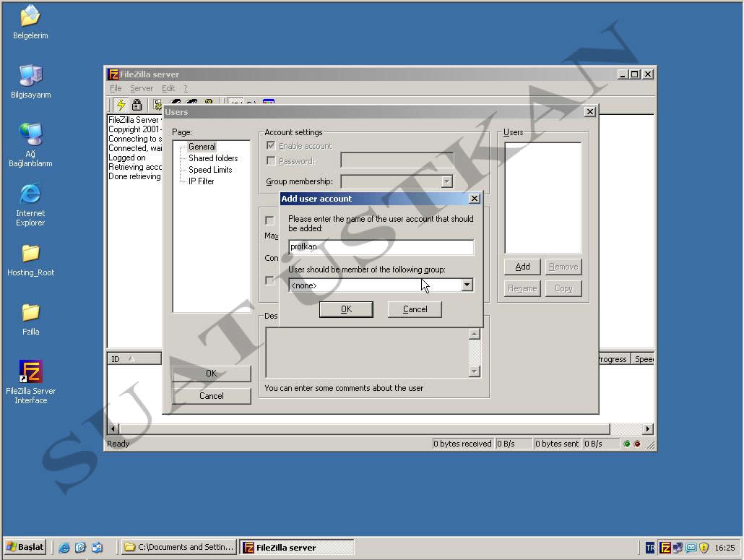The height and width of the screenshot is (560, 744).
Task: Select FileZilla Server Interface shortcut
Action: coord(30,382)
